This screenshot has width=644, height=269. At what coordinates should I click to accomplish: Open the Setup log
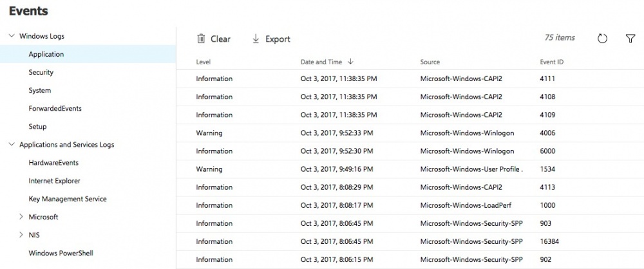37,127
